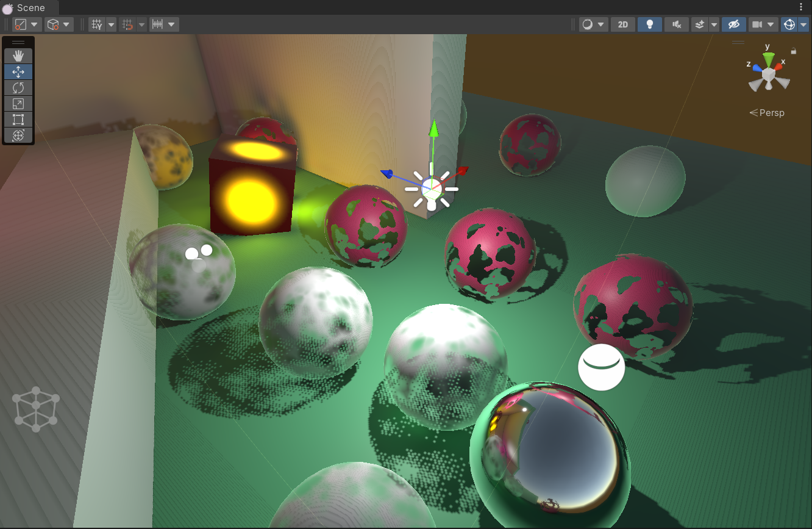Click the reflection probe gizmo icon
Image resolution: width=812 pixels, height=529 pixels.
602,367
